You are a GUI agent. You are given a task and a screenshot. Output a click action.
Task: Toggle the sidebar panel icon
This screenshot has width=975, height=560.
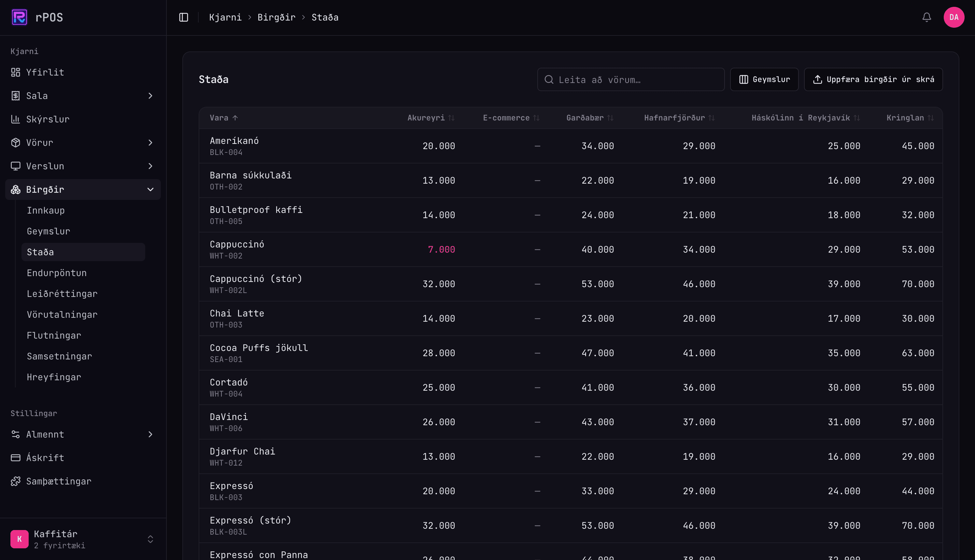(183, 17)
